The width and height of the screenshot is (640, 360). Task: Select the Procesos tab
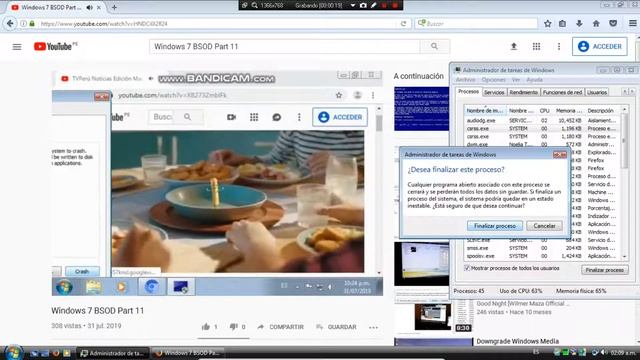[x=469, y=91]
